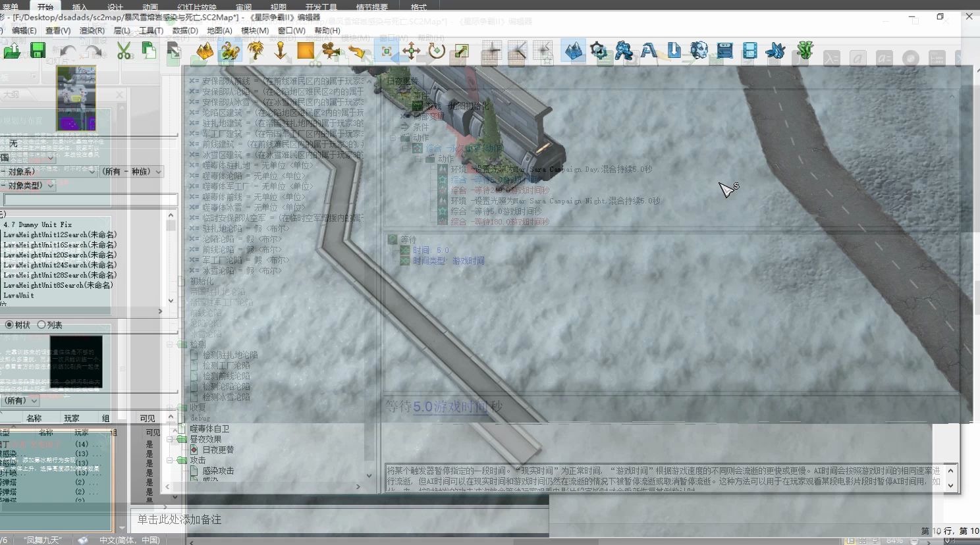980x545 pixels.
Task: Select the LavaUnit list entry
Action: [x=18, y=296]
